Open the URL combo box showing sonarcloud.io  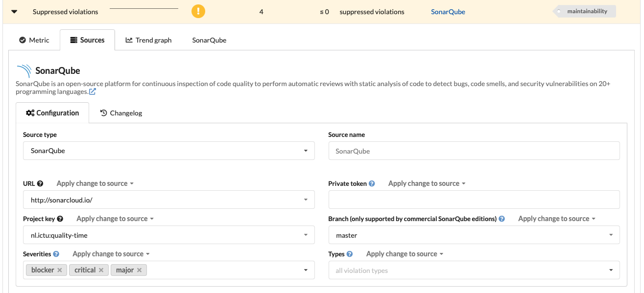[169, 200]
